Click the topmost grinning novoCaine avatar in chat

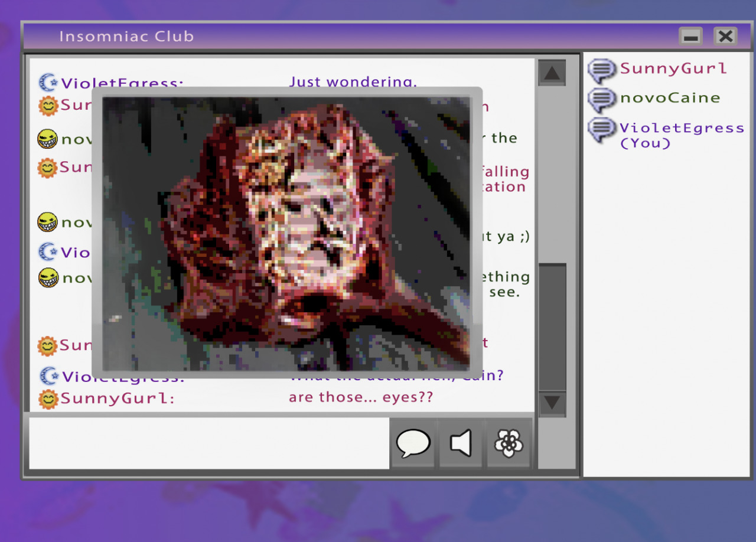click(48, 139)
